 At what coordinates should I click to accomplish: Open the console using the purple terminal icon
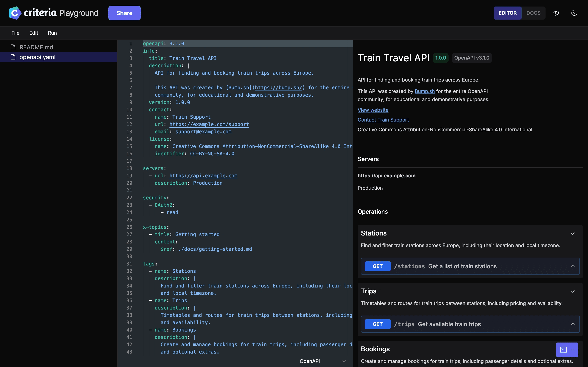point(563,349)
